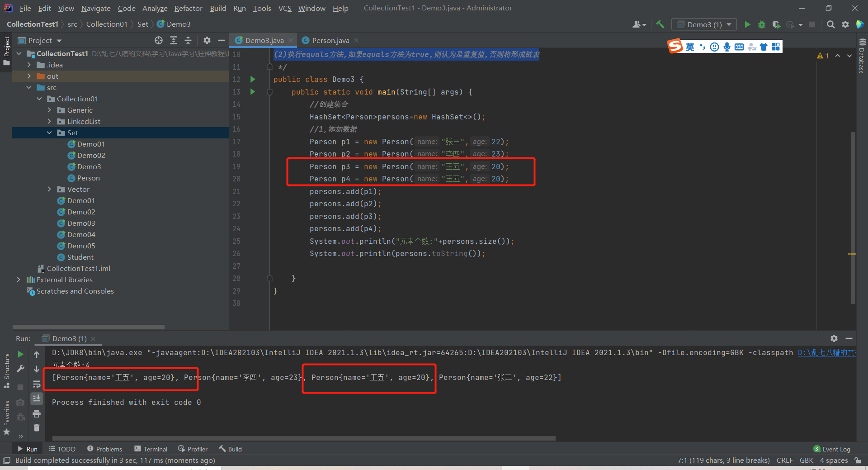Open Sogou emoji panel
Image resolution: width=868 pixels, height=470 pixels.
click(x=714, y=47)
